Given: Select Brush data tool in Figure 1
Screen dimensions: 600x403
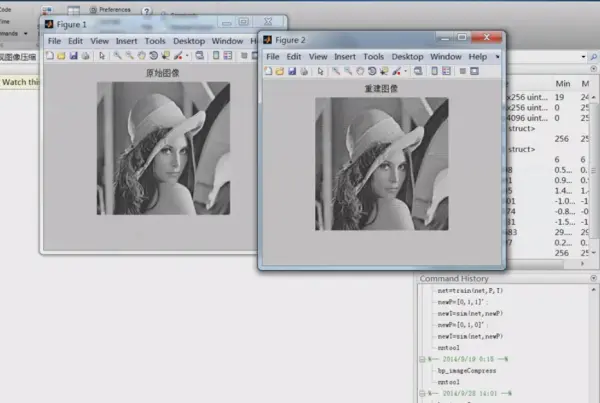Looking at the screenshot, I should pyautogui.click(x=178, y=55).
